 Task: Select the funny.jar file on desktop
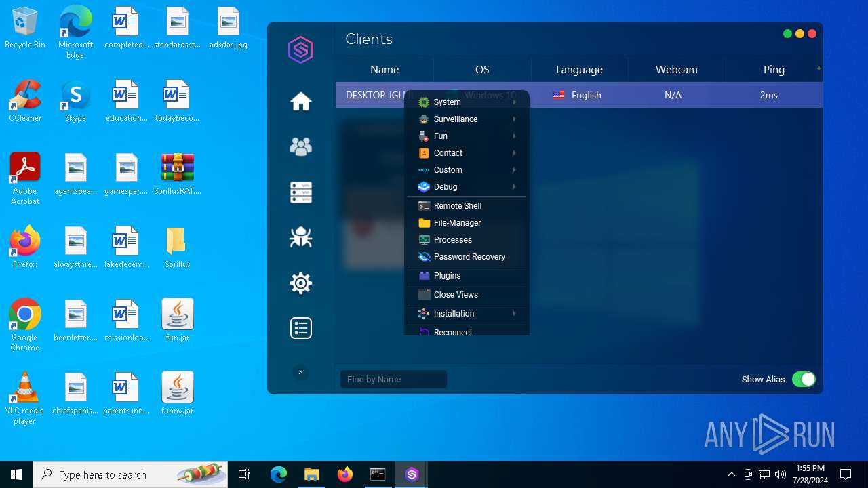pos(178,394)
